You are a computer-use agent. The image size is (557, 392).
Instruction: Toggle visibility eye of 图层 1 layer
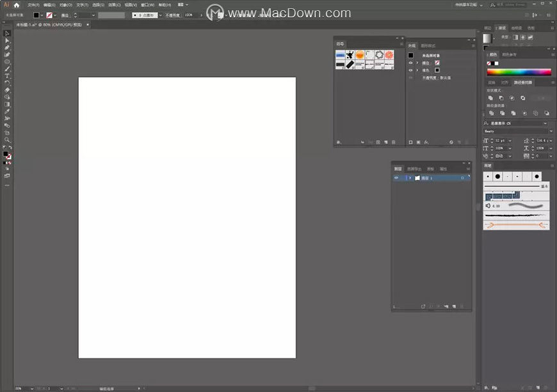pyautogui.click(x=396, y=178)
